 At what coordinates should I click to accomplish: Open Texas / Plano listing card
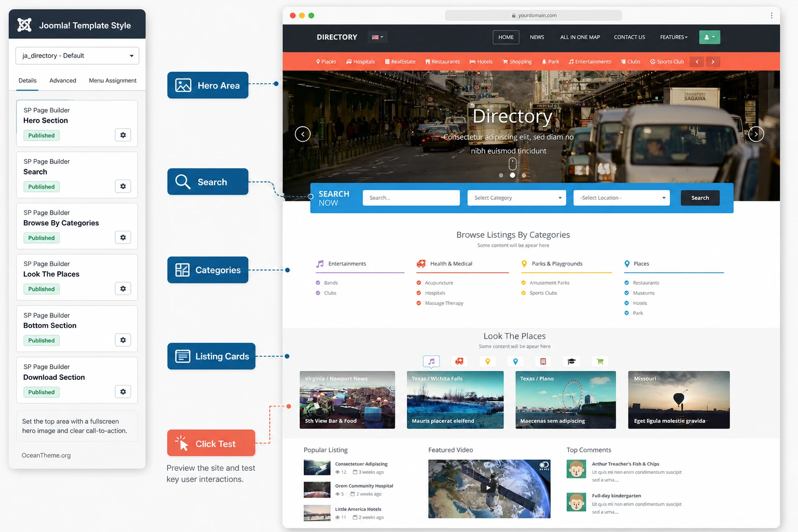(x=565, y=400)
